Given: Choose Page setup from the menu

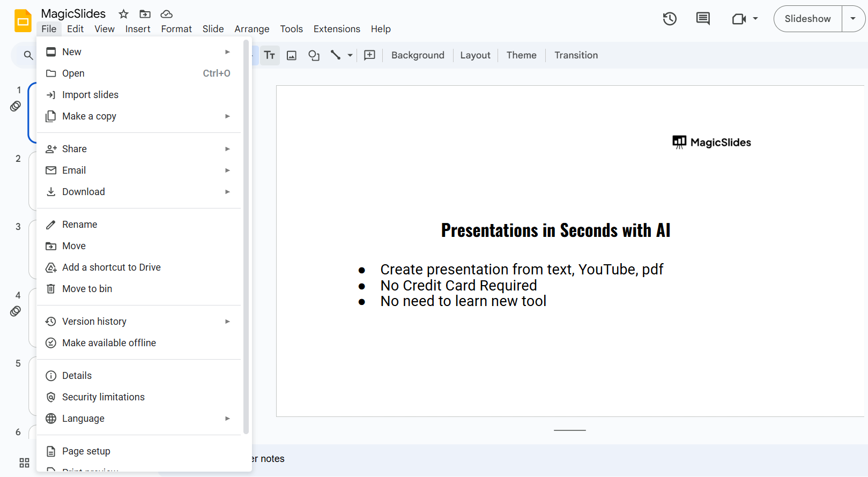Looking at the screenshot, I should (139, 451).
